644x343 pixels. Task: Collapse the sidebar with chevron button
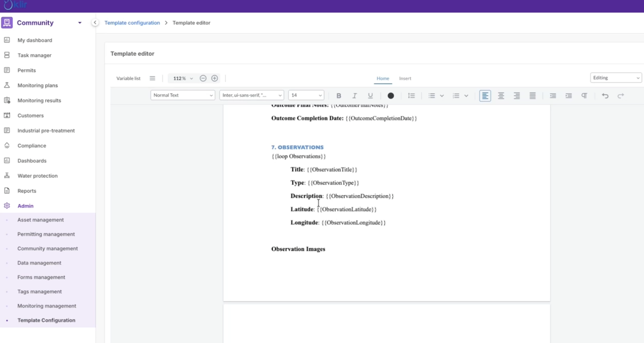(95, 23)
